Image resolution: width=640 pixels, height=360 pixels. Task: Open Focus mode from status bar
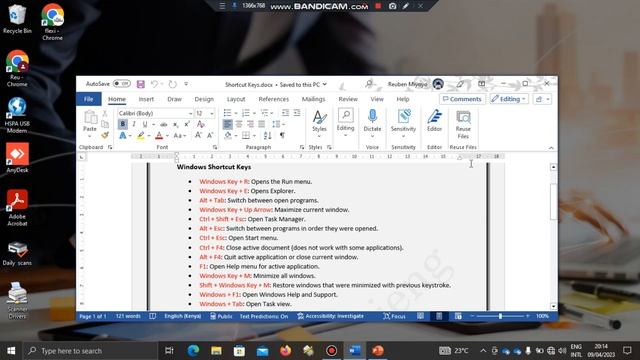pos(394,316)
